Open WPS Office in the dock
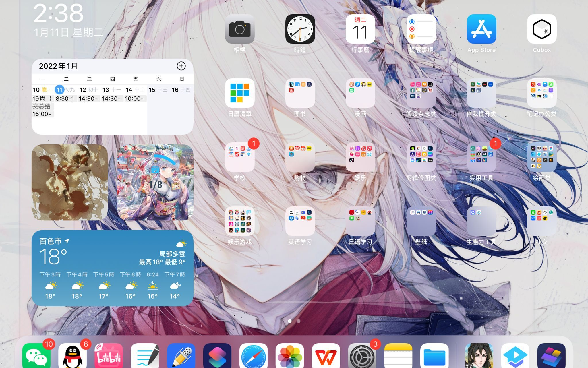This screenshot has width=588, height=368. coord(326,356)
